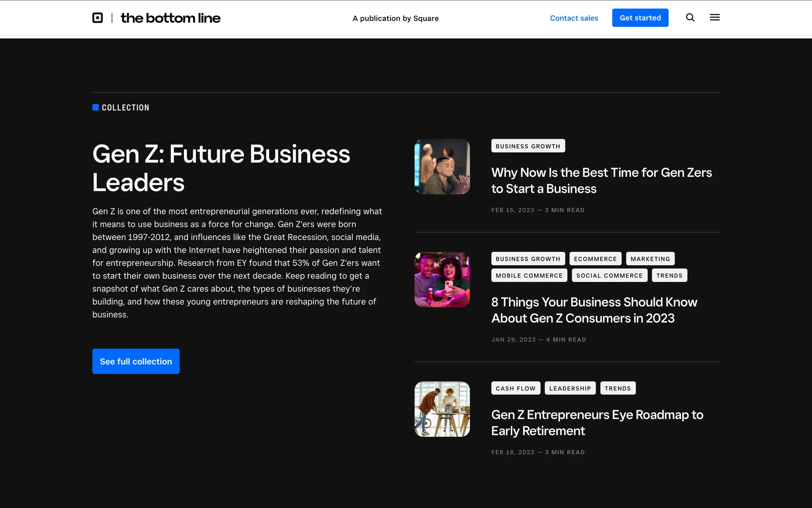Open thumbnail of people at table

click(x=442, y=409)
